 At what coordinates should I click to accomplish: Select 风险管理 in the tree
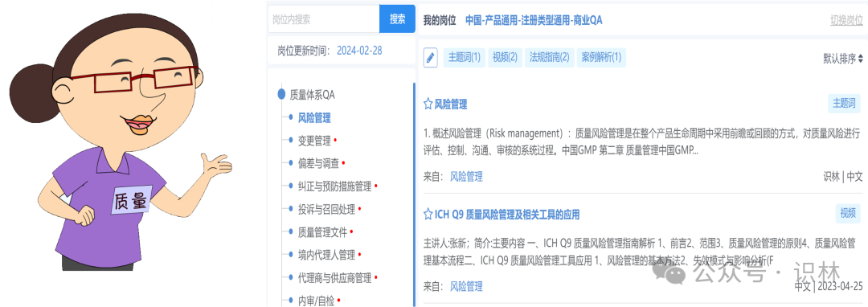[314, 117]
